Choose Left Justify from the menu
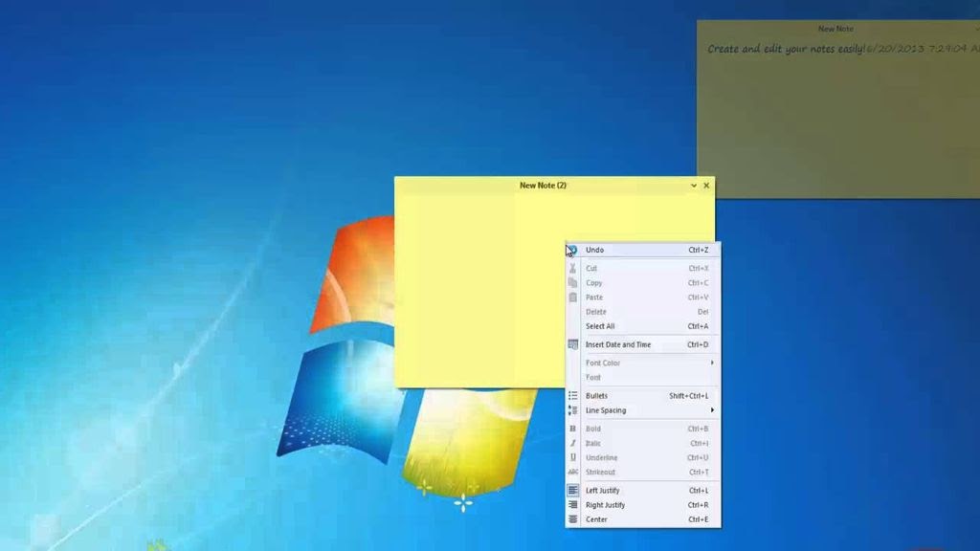This screenshot has width=980, height=551. pyautogui.click(x=643, y=491)
